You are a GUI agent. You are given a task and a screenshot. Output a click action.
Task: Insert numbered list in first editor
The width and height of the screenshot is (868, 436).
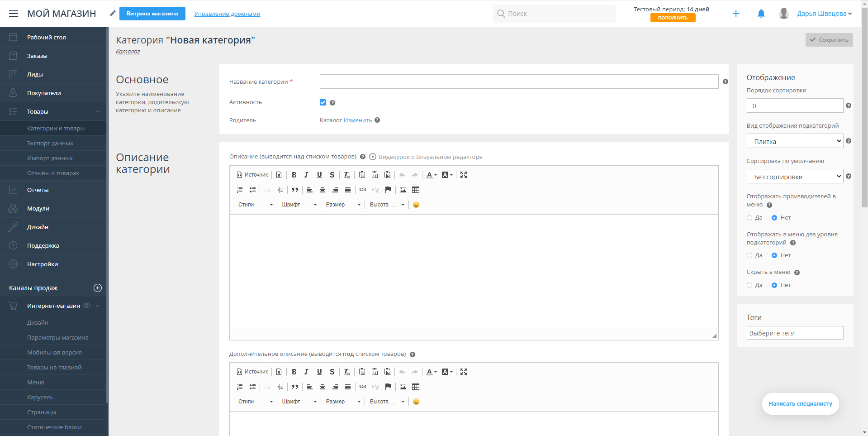pos(240,190)
